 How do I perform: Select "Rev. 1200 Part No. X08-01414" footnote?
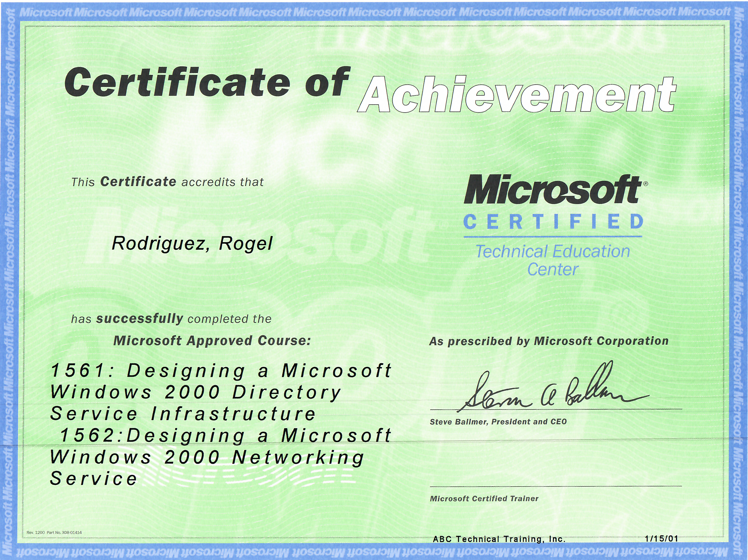pos(54,532)
